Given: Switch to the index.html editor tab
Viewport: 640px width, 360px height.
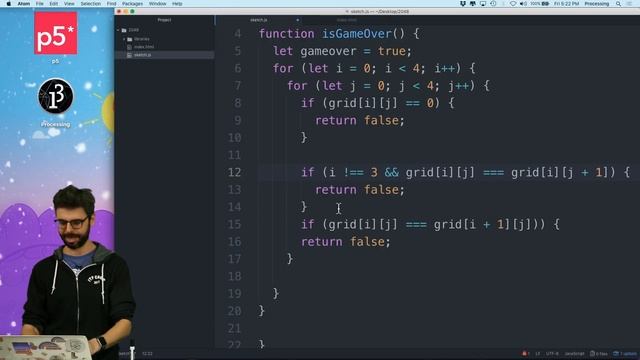Looking at the screenshot, I should (347, 20).
